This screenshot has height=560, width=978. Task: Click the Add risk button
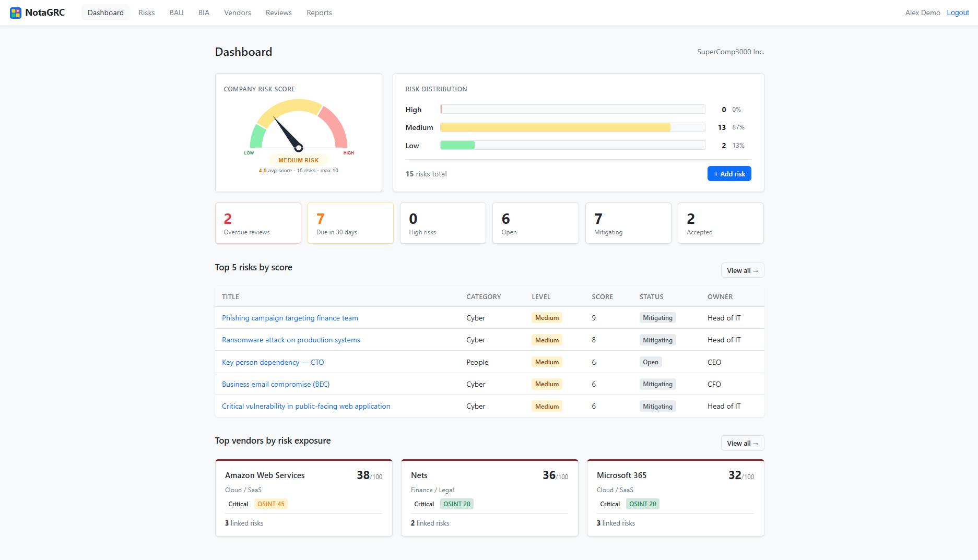pyautogui.click(x=729, y=174)
